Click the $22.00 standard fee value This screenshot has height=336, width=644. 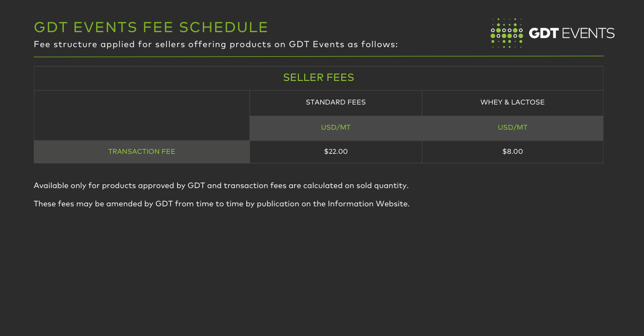click(x=335, y=152)
